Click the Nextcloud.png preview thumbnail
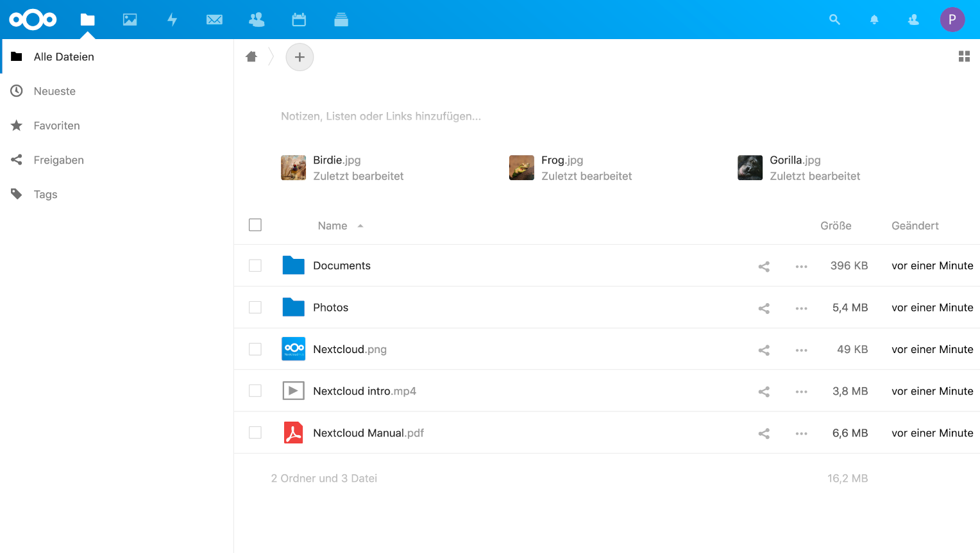Image resolution: width=980 pixels, height=553 pixels. (294, 349)
